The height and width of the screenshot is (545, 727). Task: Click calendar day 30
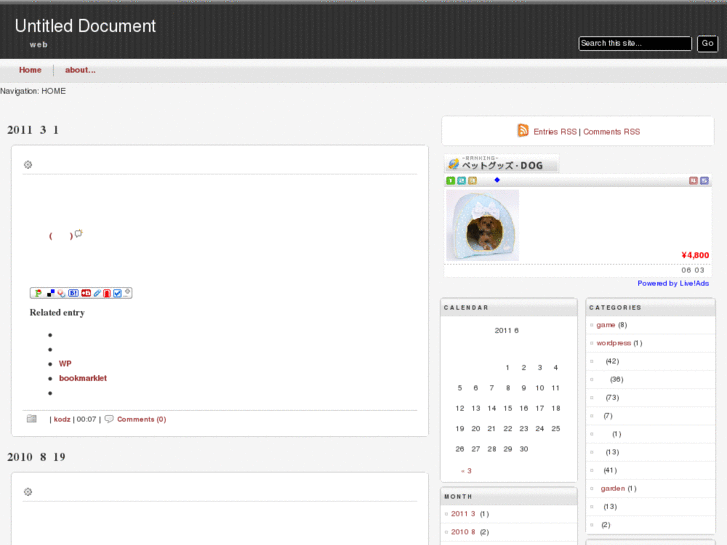pyautogui.click(x=523, y=449)
